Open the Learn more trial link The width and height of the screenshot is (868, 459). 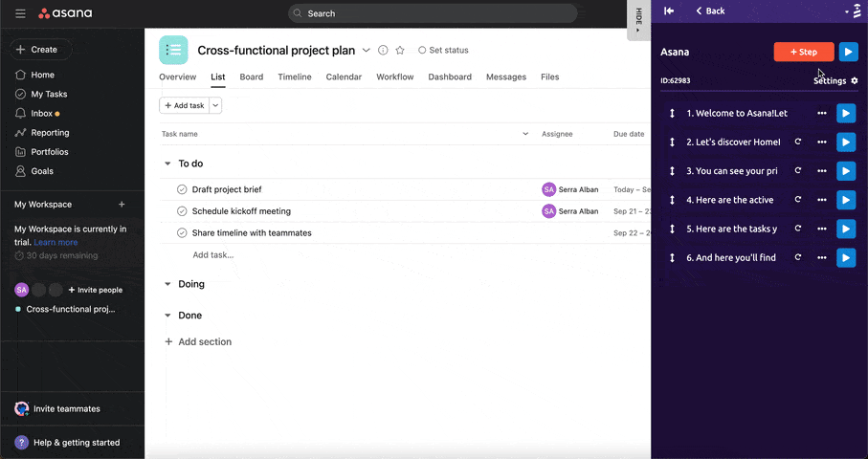point(56,242)
